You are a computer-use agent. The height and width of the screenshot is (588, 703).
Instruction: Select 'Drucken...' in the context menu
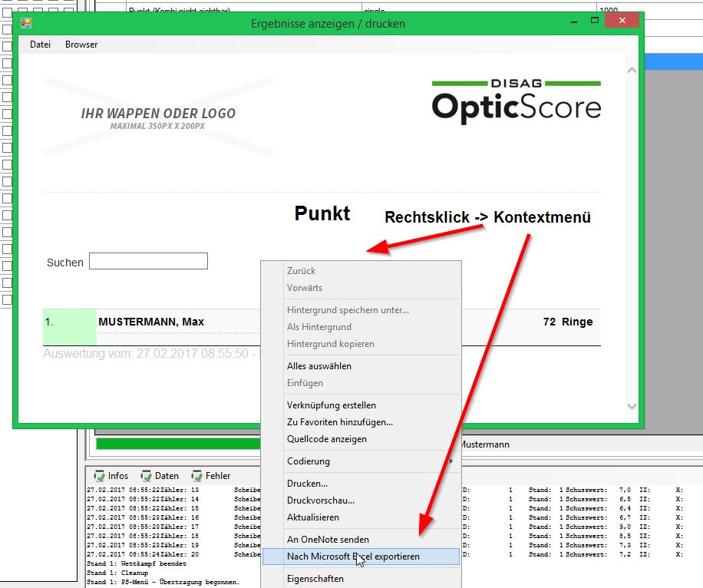tap(307, 484)
